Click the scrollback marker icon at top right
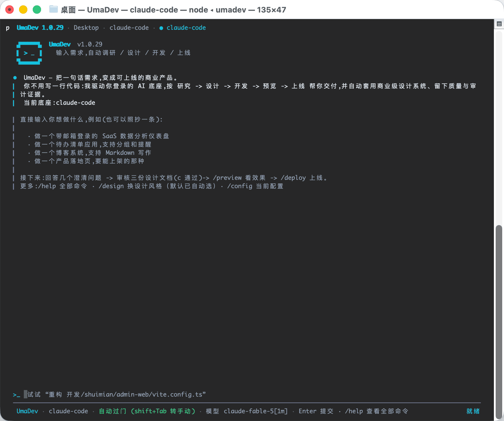This screenshot has height=421, width=504. [499, 24]
